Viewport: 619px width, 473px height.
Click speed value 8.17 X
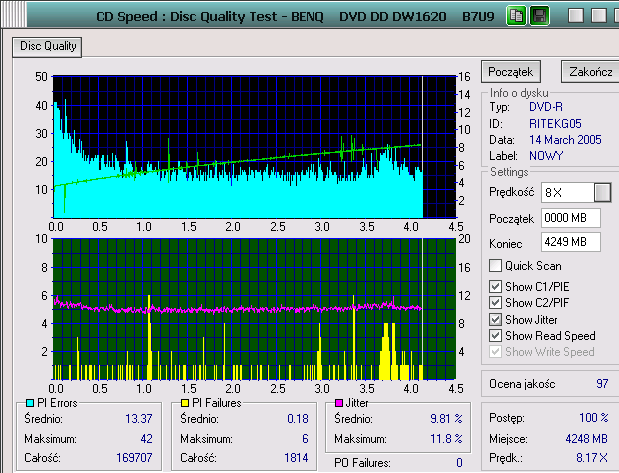point(592,458)
